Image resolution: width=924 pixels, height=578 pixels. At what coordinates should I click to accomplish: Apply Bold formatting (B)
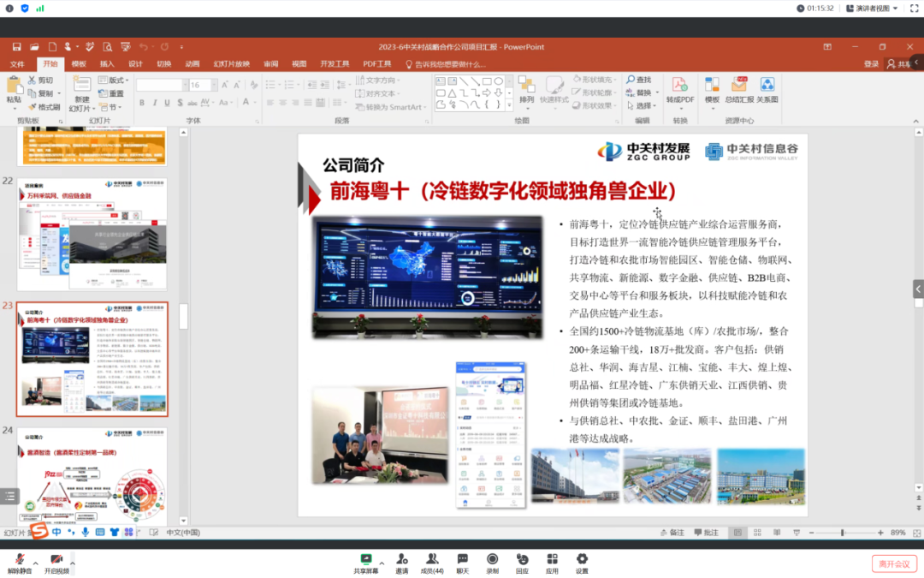(142, 103)
